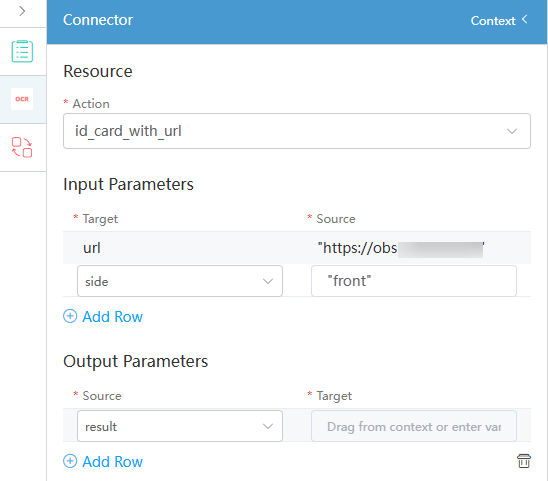
Task: Click Add Row link below Input Parameters
Action: 112,317
